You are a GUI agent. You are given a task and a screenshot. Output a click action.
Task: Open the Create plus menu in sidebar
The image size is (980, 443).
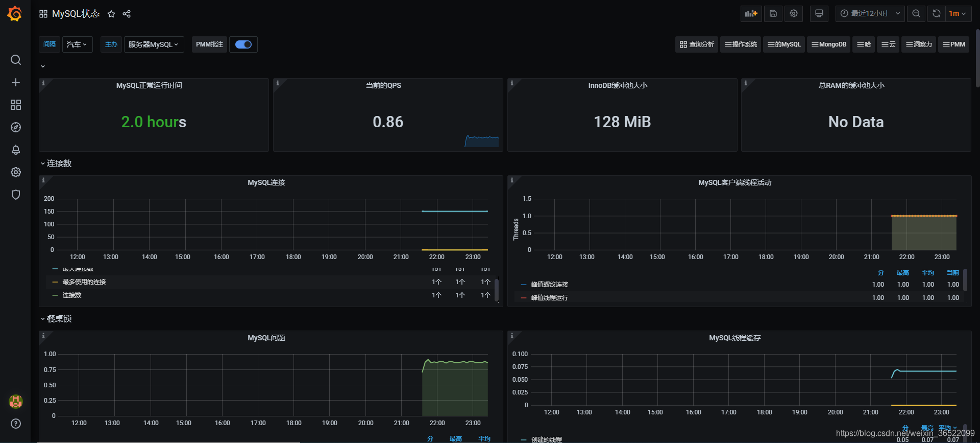(16, 82)
